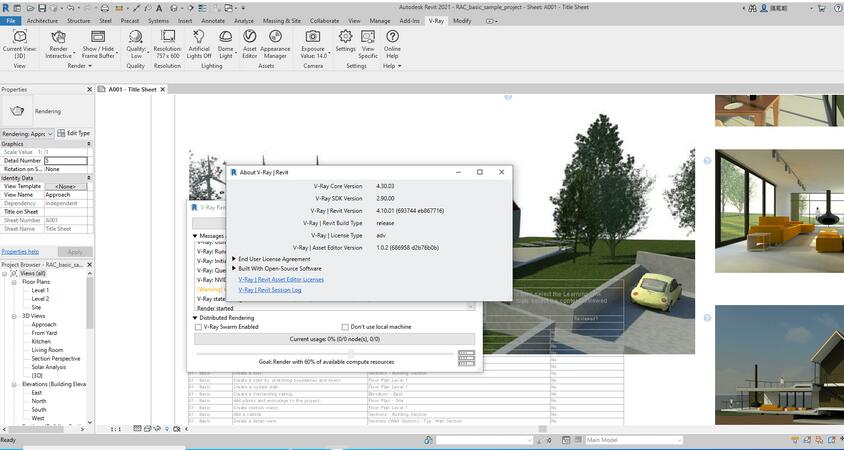Switch to the Modify ribbon tab
This screenshot has height=450, width=844.
tap(462, 20)
